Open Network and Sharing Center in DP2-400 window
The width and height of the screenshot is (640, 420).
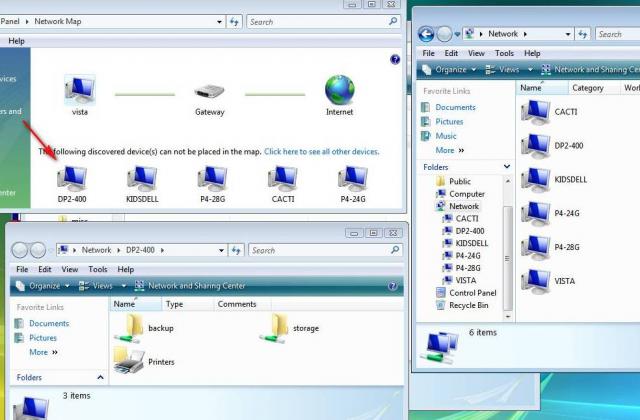click(190, 286)
